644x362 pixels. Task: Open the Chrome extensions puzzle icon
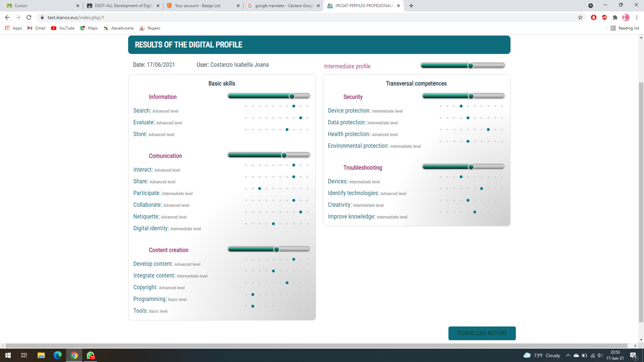[x=615, y=18]
